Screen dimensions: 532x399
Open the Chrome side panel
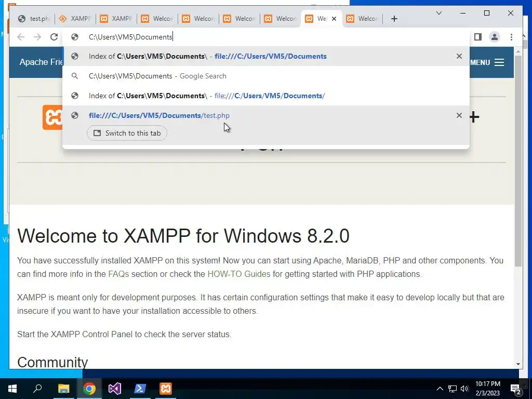click(478, 37)
